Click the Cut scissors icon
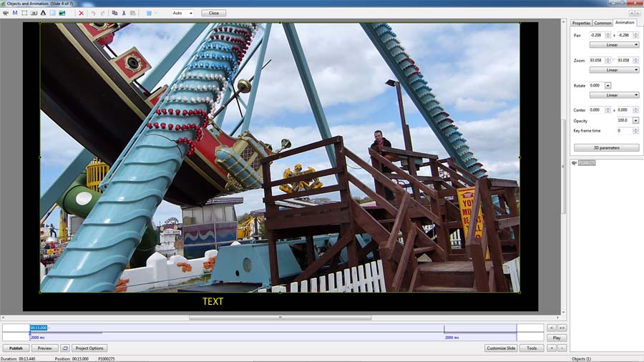The width and height of the screenshot is (644, 362). pyautogui.click(x=124, y=13)
